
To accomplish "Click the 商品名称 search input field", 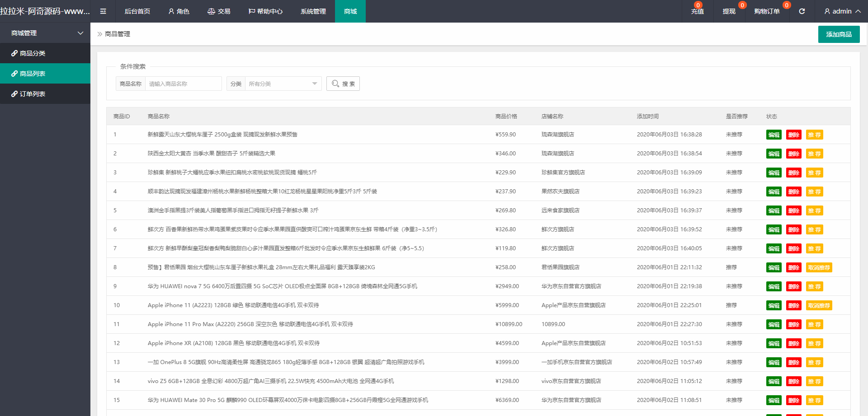I will 183,84.
